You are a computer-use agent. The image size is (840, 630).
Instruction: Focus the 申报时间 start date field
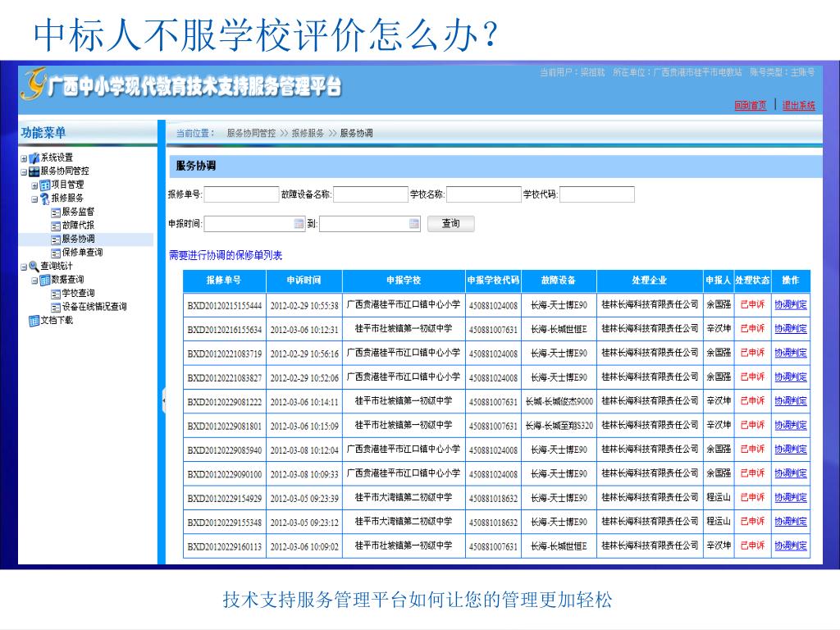coord(254,223)
